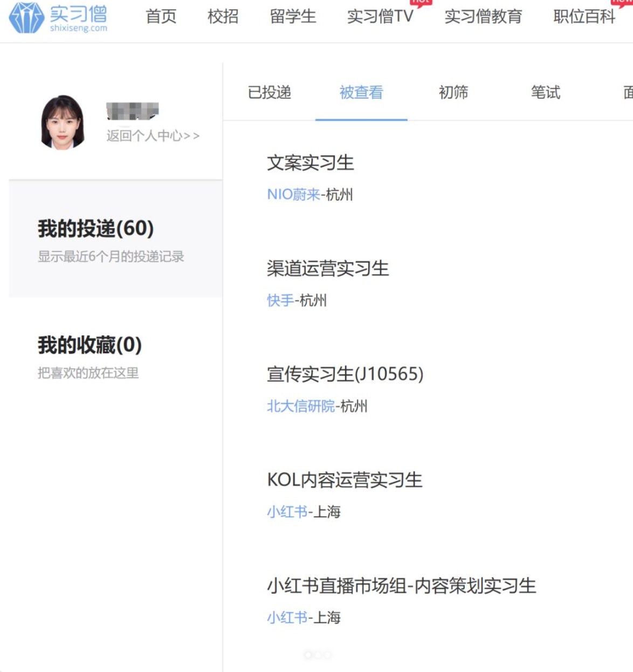Open 校招 from the top navigation
This screenshot has height=672, width=633.
pos(222,17)
